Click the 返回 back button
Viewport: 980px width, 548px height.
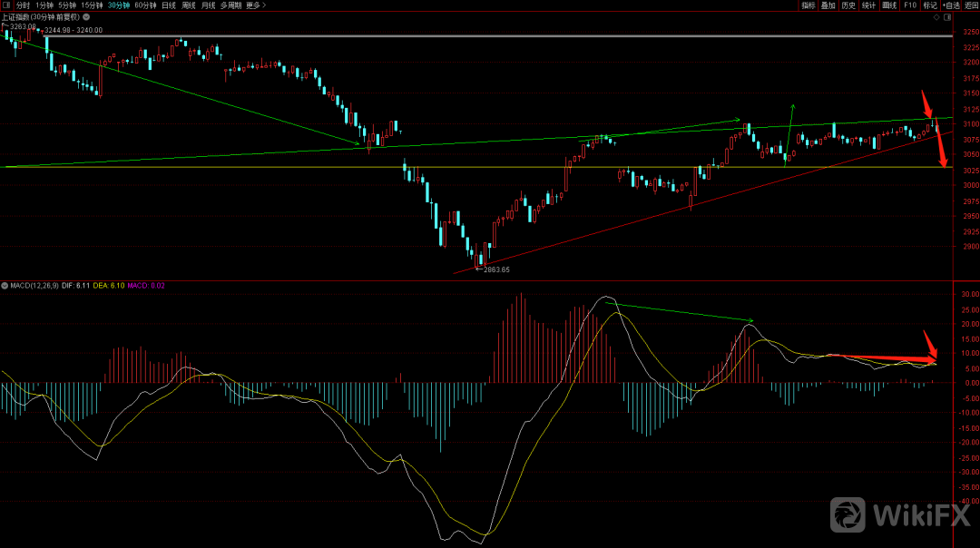[x=971, y=5]
